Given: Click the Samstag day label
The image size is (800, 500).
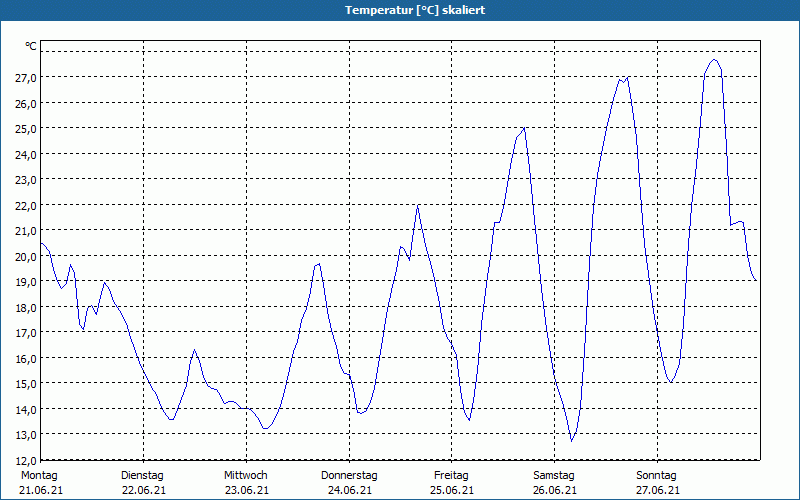Looking at the screenshot, I should (554, 475).
